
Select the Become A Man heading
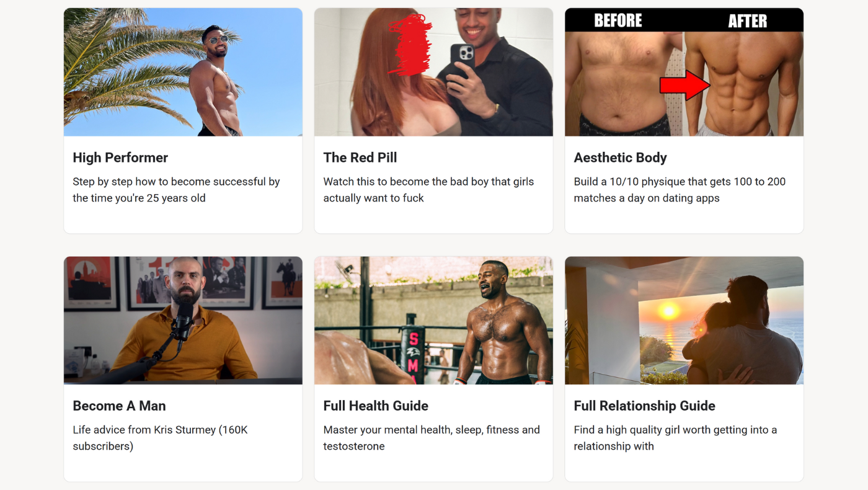click(119, 406)
